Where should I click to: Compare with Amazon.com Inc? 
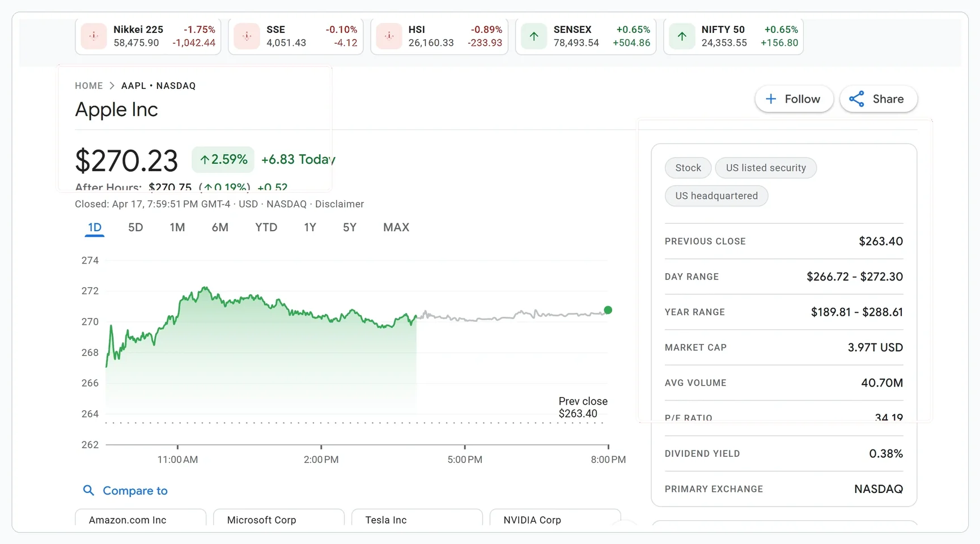141,518
